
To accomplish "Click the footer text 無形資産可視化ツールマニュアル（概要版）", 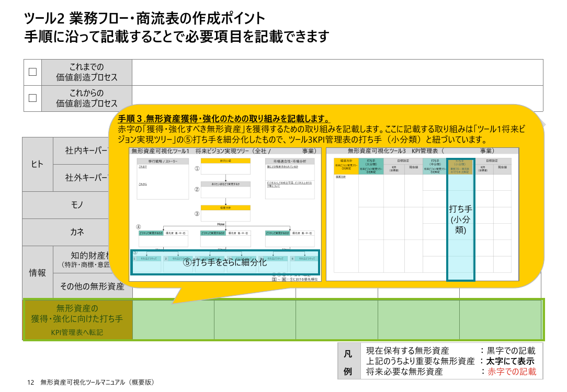I will (97, 382).
